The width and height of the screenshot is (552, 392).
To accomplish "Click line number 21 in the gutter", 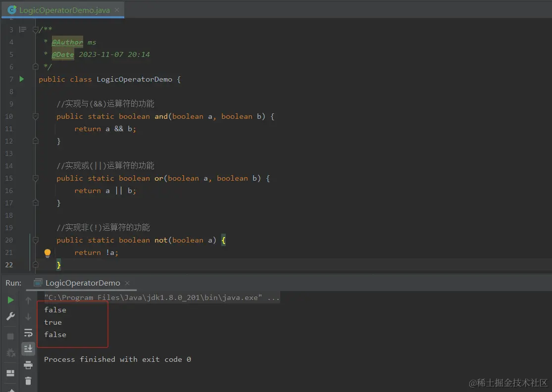I will pos(9,252).
